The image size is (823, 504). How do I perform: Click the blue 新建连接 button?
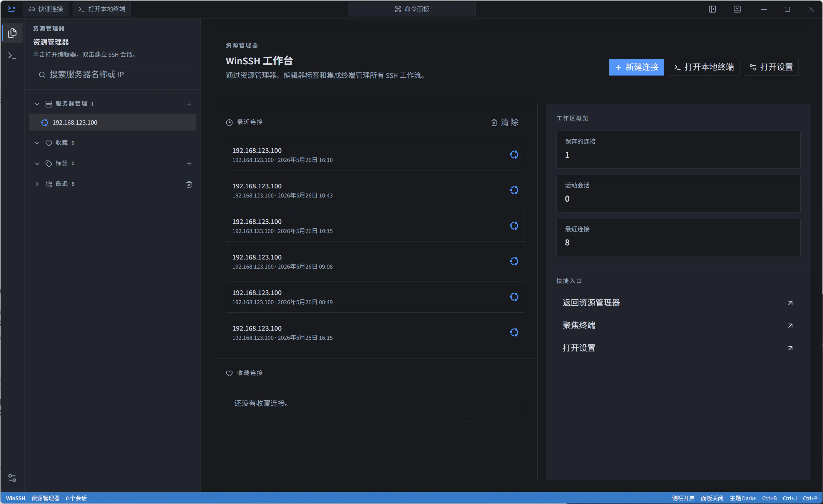pyautogui.click(x=636, y=67)
